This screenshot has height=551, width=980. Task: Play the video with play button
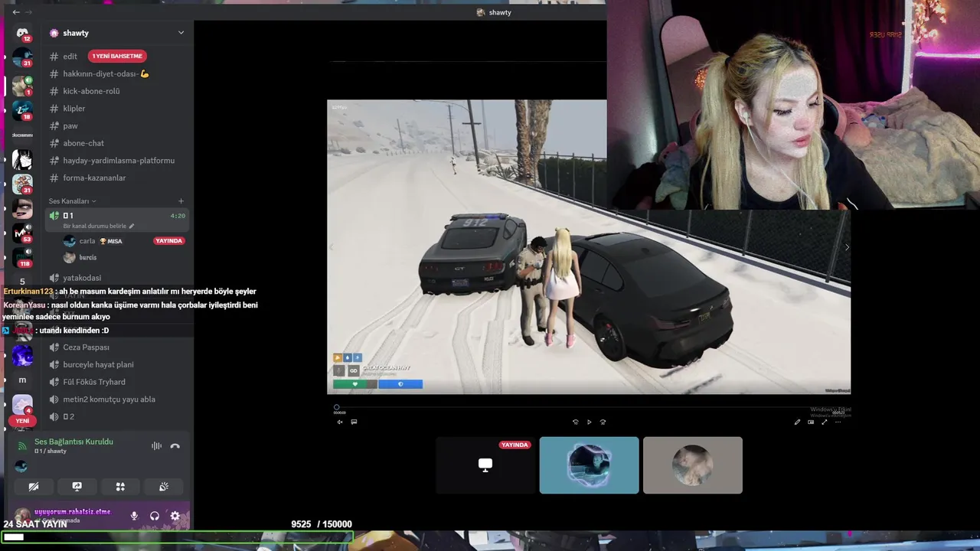tap(589, 422)
